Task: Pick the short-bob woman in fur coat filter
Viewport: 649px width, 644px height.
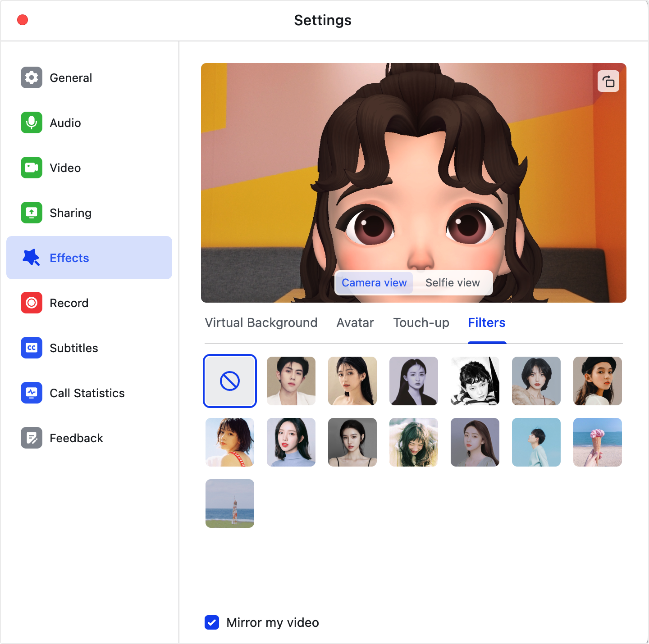Action: 536,381
